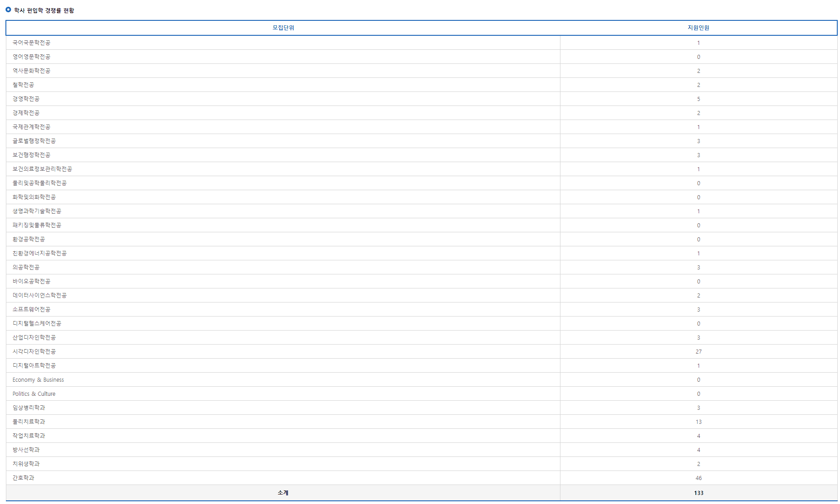Click the applicant count for 소프트웨어전공
Viewport: 840px width, 504px height.
click(x=699, y=310)
